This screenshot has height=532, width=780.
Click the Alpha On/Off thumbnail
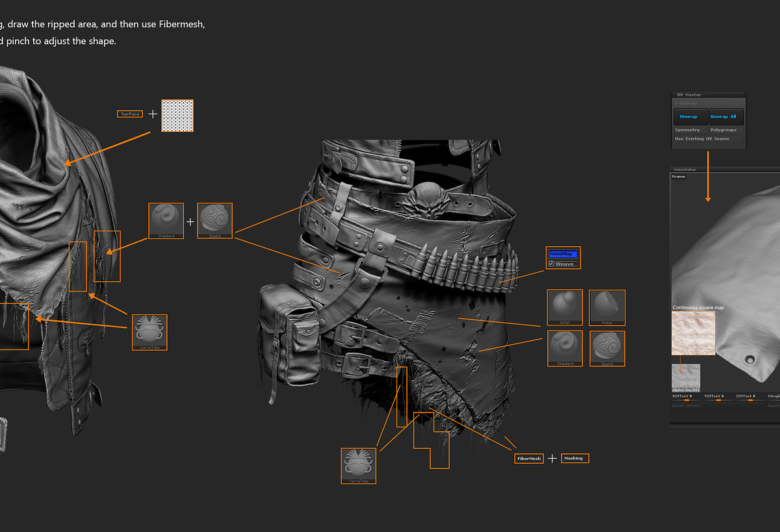[686, 377]
